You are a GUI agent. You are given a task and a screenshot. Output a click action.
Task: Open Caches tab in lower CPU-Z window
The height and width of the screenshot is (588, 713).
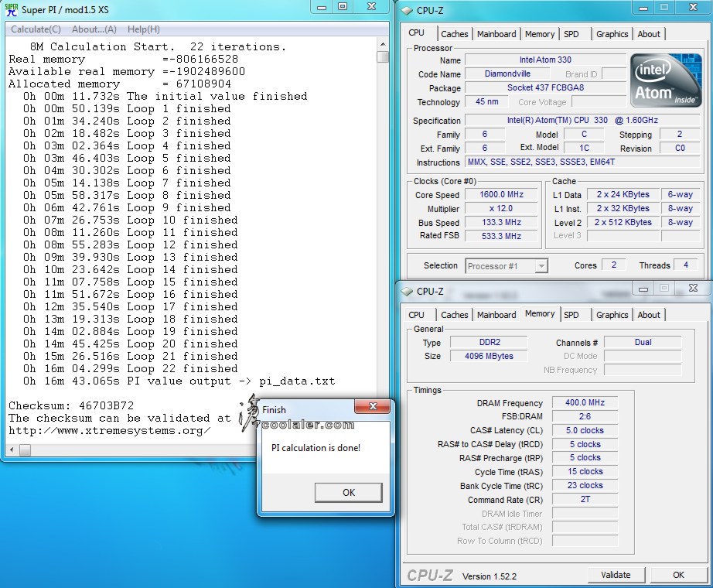click(x=454, y=315)
